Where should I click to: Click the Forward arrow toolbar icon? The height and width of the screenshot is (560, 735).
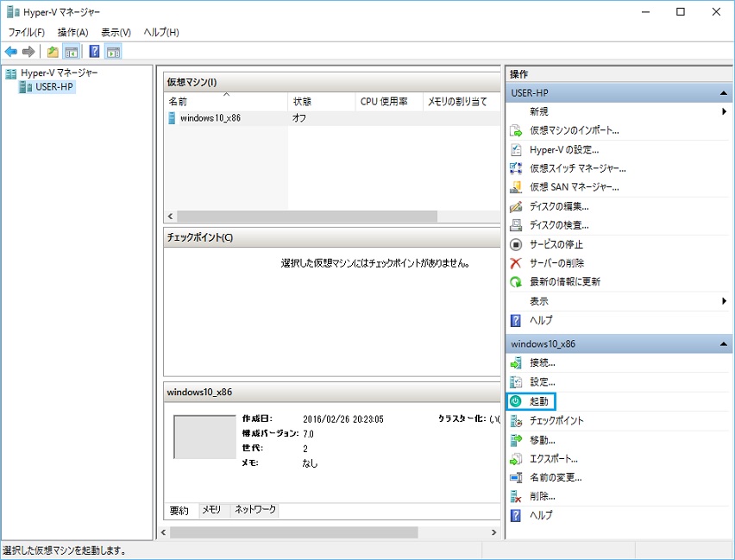pos(28,52)
